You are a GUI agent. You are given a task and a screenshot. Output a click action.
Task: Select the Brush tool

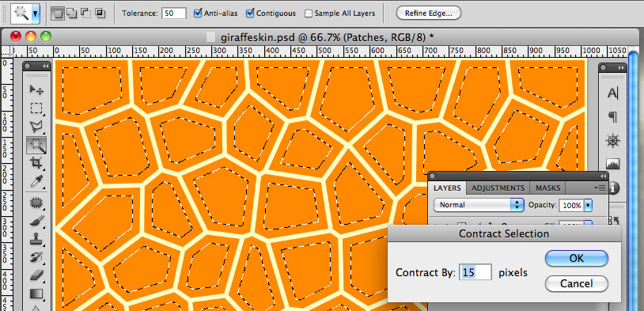(x=37, y=221)
